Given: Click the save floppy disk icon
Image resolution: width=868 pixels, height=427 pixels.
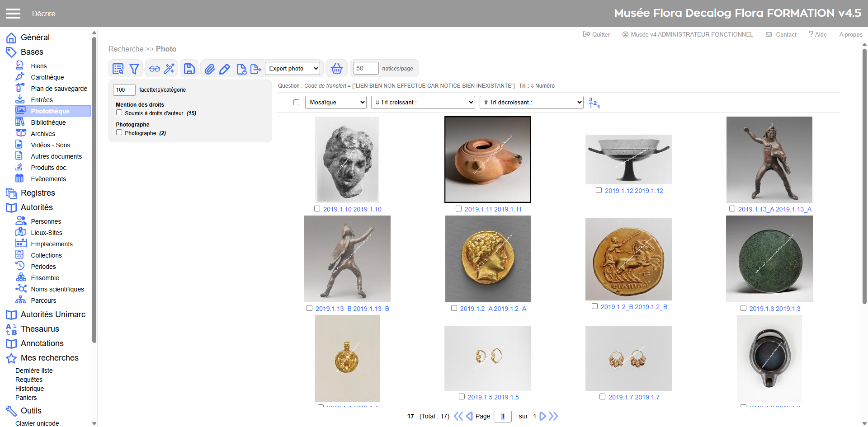Looking at the screenshot, I should [189, 69].
